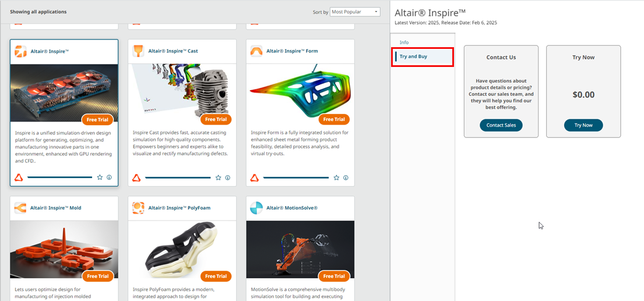The height and width of the screenshot is (301, 644).
Task: Click the Altair Inspire Mold card title
Action: coord(56,208)
